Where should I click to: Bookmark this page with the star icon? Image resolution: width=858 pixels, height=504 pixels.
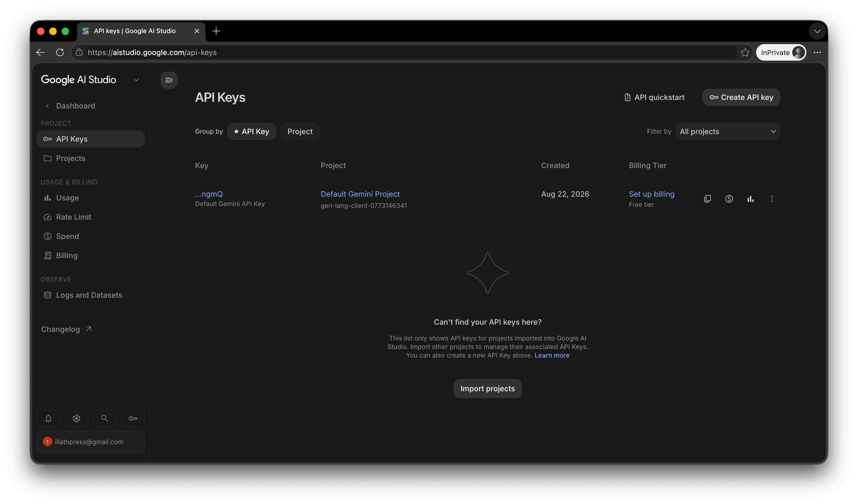[x=745, y=52]
